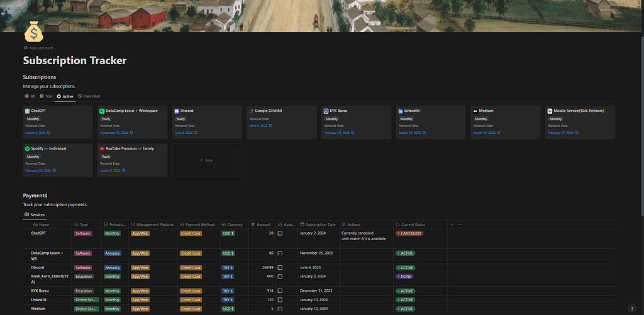Click the 269.99 amount cell for Discord
This screenshot has height=315, width=644.
(x=262, y=267)
